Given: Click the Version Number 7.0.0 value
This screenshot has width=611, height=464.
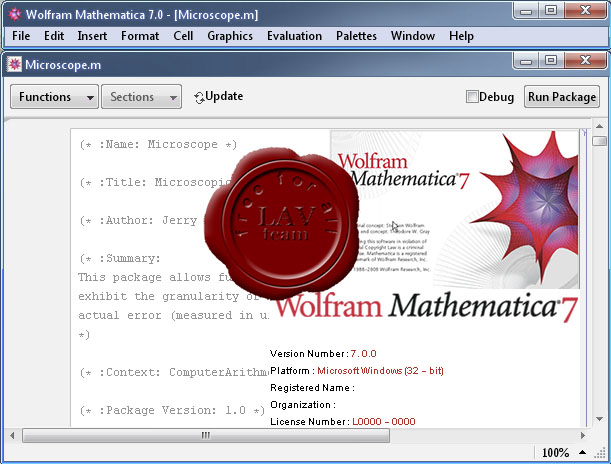Looking at the screenshot, I should pyautogui.click(x=363, y=354).
